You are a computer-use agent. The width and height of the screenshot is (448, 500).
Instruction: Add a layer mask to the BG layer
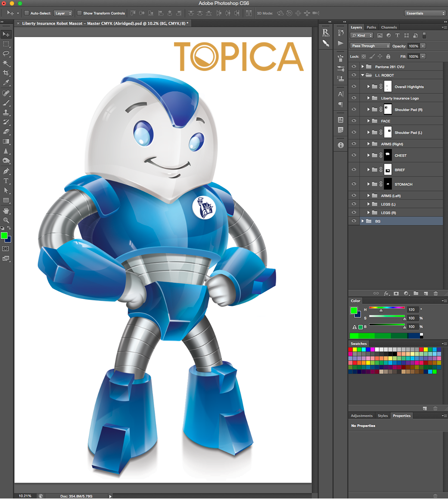coord(396,293)
